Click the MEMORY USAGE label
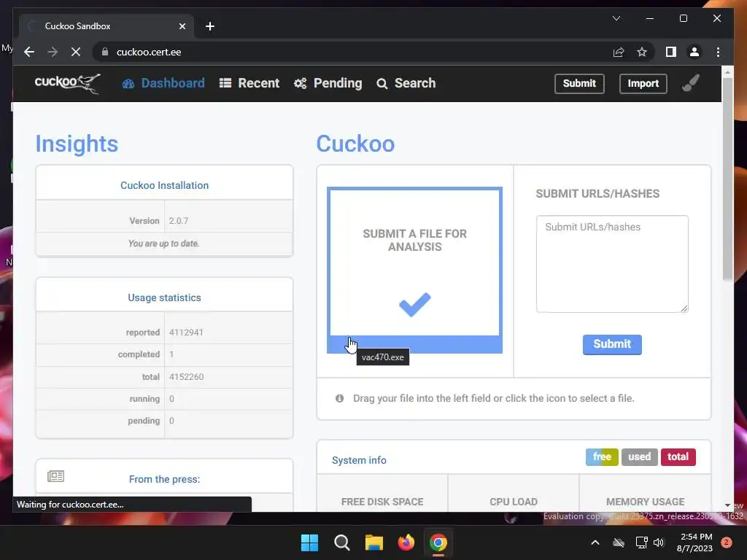Image resolution: width=747 pixels, height=560 pixels. 645,502
